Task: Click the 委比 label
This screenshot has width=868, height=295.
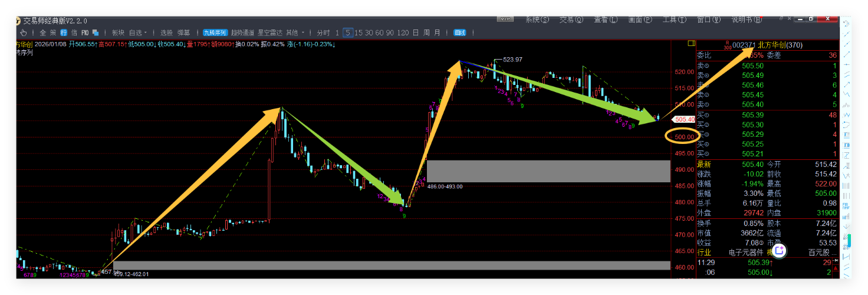Action: coord(704,55)
